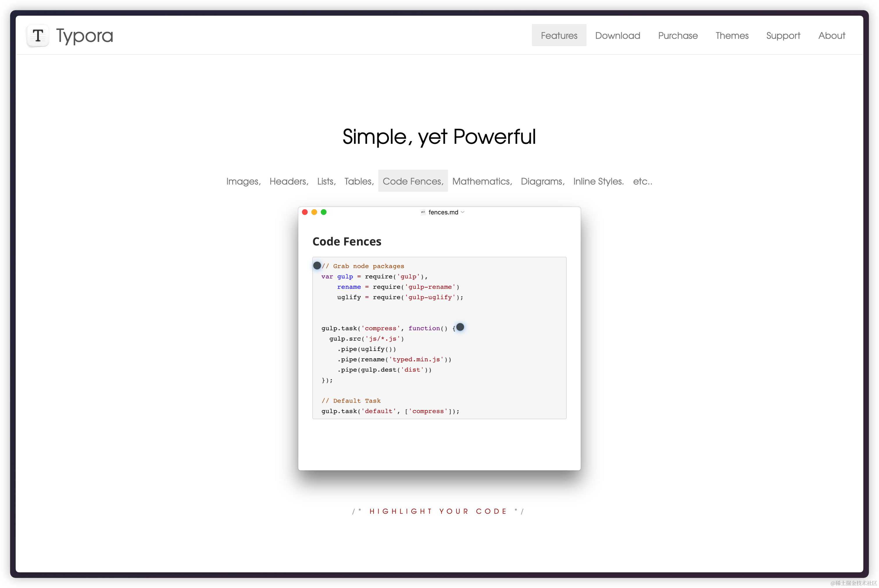Browse the Themes page
This screenshot has height=588, width=879.
click(x=732, y=35)
